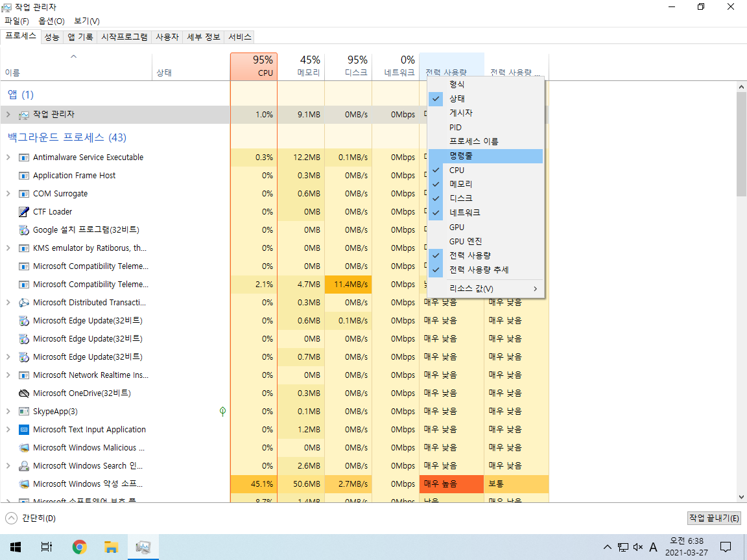Viewport: 747px width, 560px height.
Task: Open the 리소스 값(V) submenu
Action: pyautogui.click(x=486, y=288)
